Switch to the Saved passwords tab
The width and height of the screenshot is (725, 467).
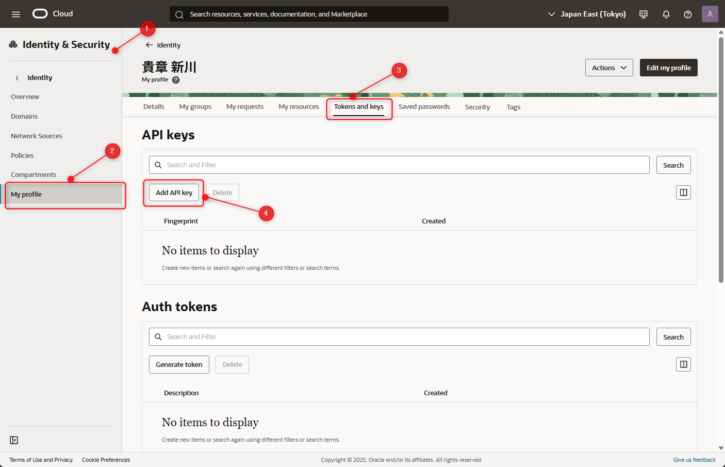424,106
